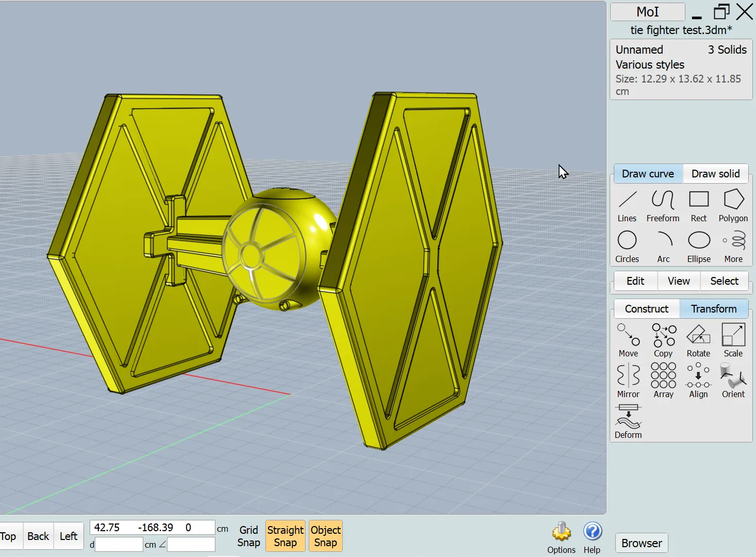Select the Circles drawing tool
Viewport: 756px width, 557px height.
627,246
